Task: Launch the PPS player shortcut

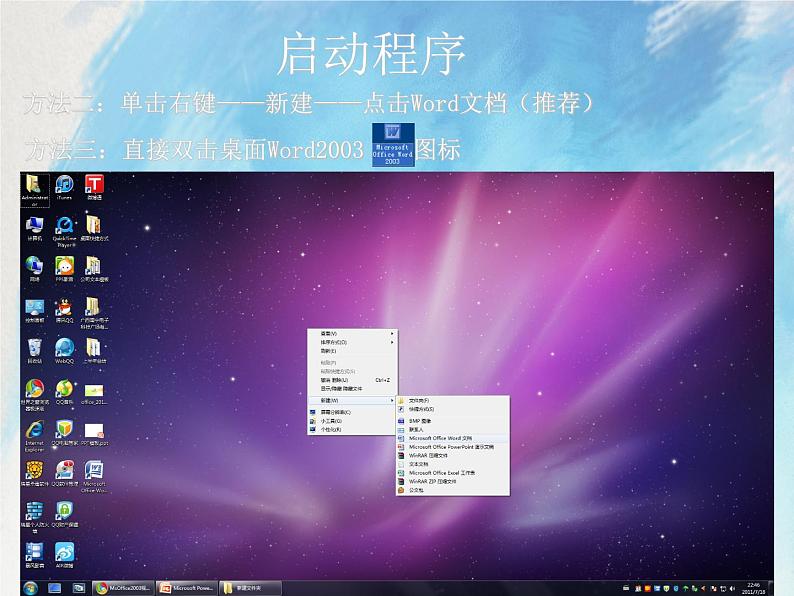Action: tap(64, 269)
